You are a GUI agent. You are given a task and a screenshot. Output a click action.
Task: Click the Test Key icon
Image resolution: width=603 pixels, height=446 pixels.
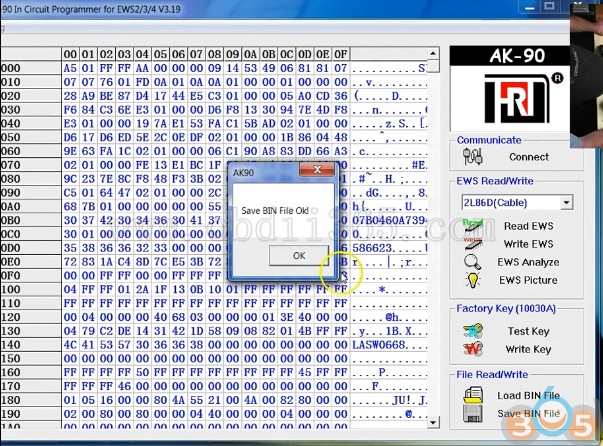tap(473, 331)
